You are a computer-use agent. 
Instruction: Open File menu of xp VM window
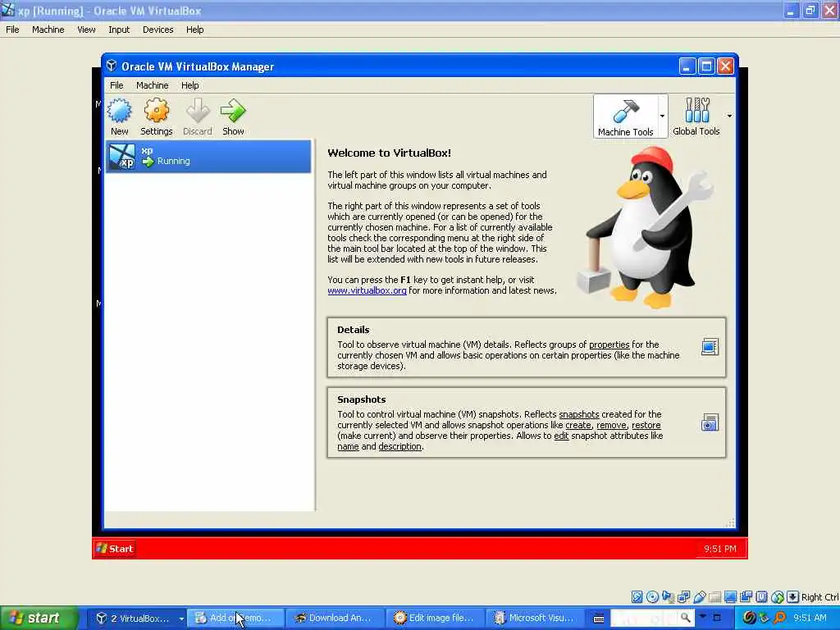12,30
